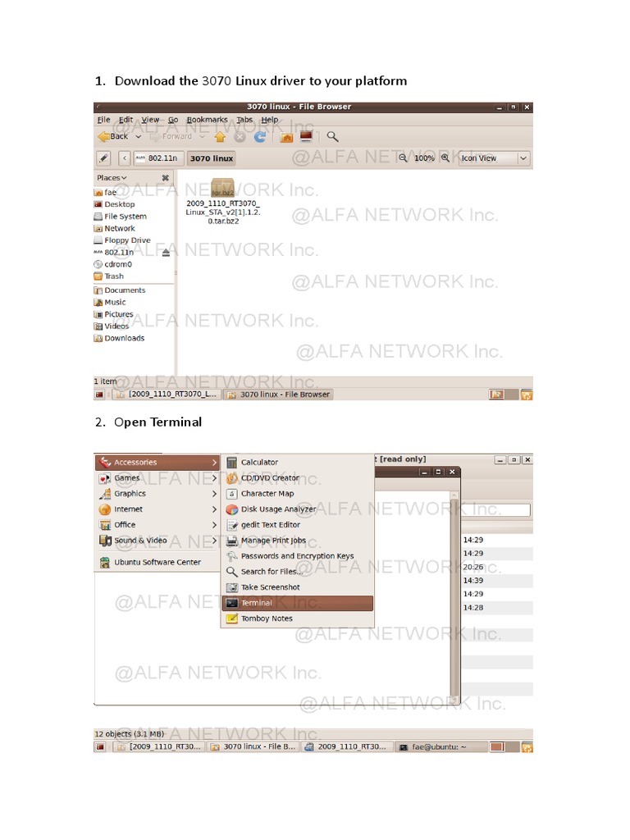Select the tar.bz2 archive file icon
The height and width of the screenshot is (840, 630).
(223, 188)
